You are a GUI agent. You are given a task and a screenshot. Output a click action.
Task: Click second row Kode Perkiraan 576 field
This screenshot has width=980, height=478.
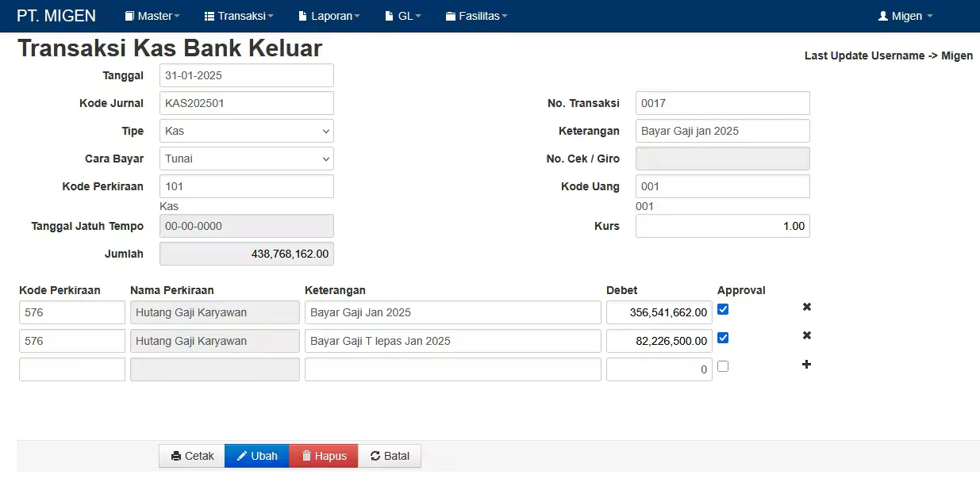point(72,341)
